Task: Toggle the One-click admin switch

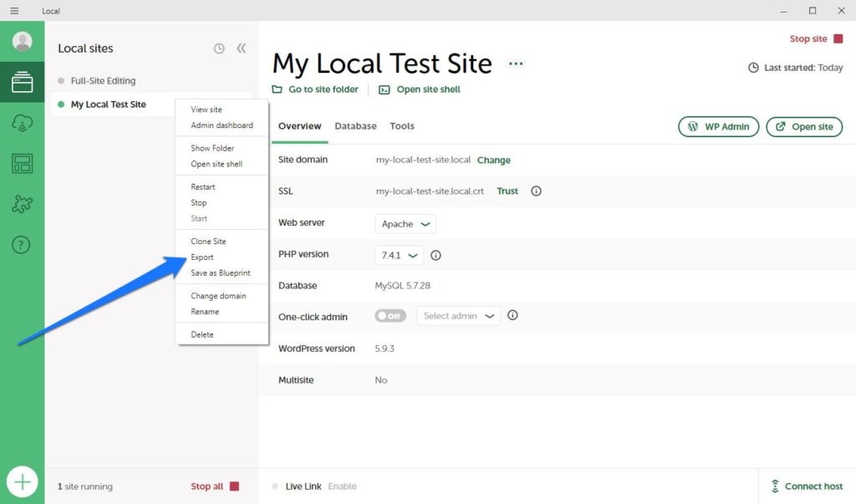Action: click(390, 316)
